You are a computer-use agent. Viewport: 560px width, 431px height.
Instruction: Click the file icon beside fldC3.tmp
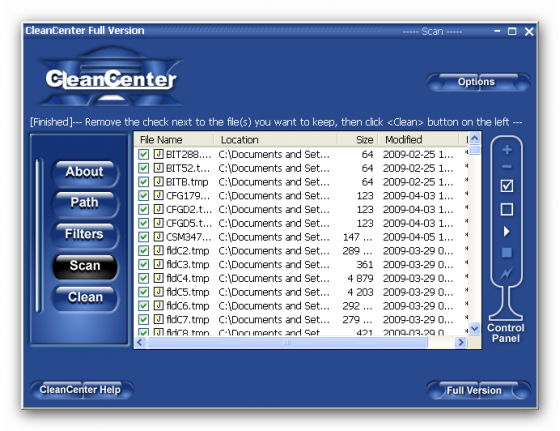click(158, 264)
